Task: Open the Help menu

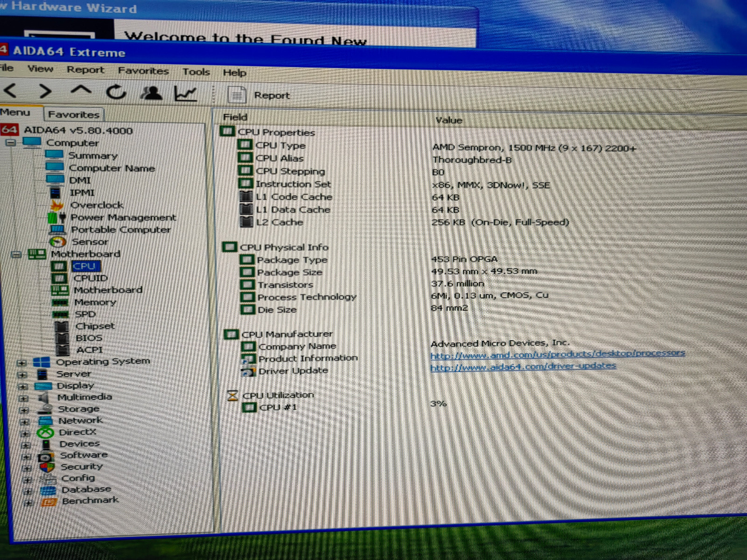Action: (x=234, y=73)
